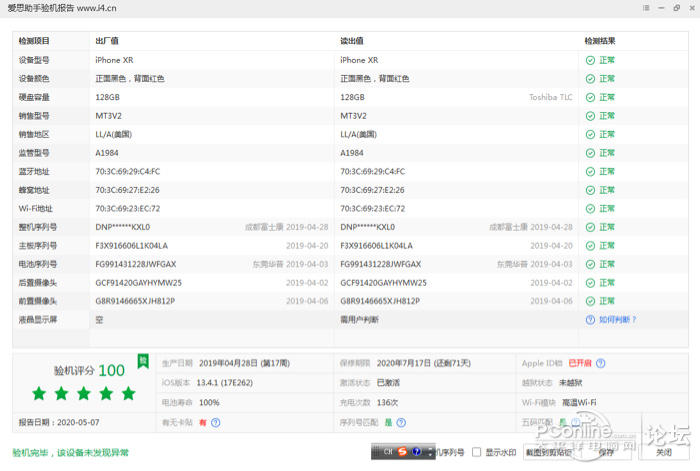Click the 已激活 activation status
700x471 pixels.
click(388, 383)
